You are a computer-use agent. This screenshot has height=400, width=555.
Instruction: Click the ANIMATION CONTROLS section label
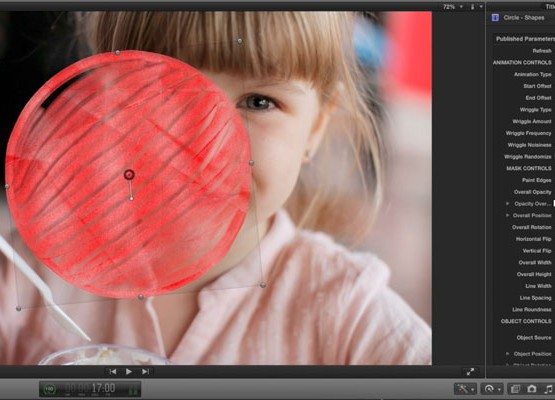[x=522, y=63]
